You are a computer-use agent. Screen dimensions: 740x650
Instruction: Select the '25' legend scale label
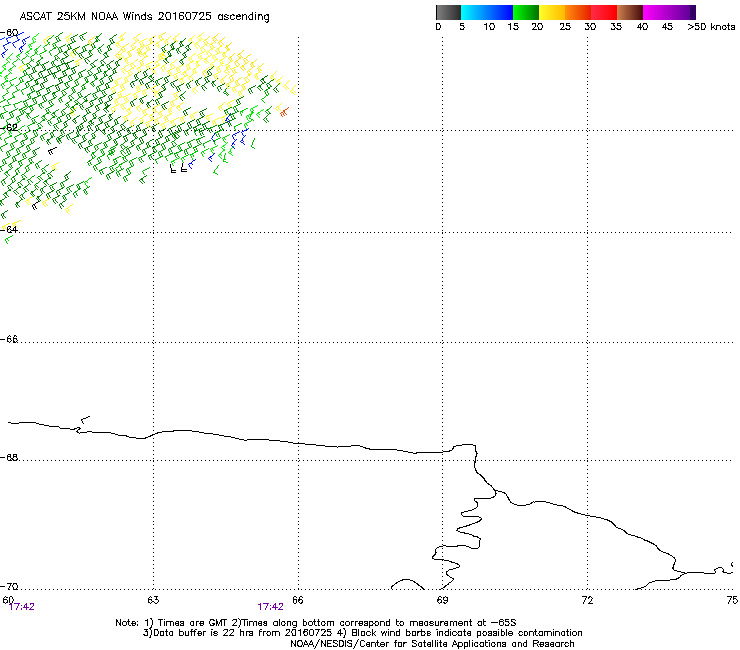click(565, 27)
